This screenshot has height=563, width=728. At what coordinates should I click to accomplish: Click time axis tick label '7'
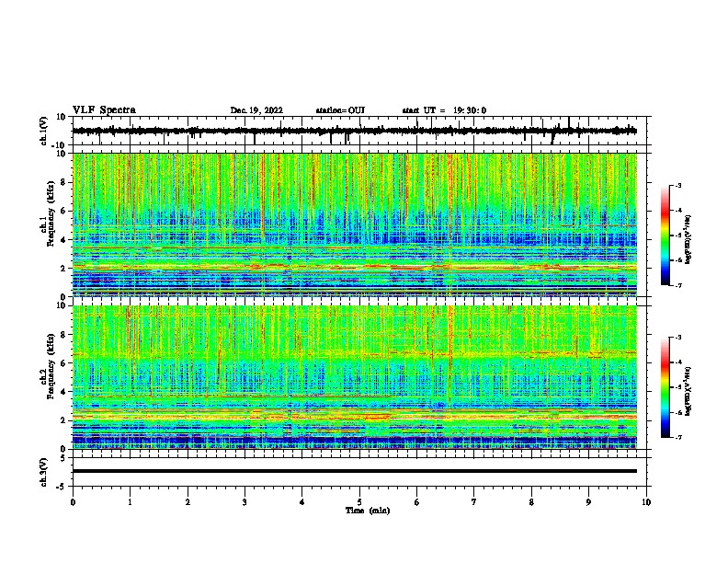point(474,502)
